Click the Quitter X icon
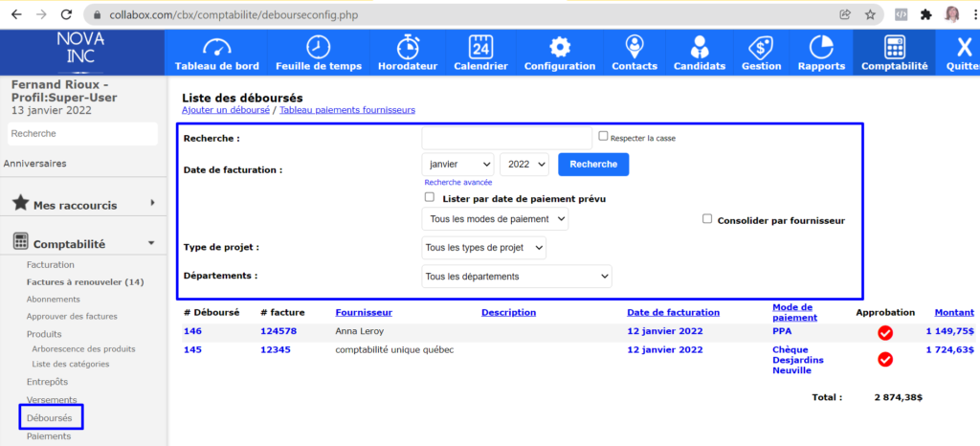This screenshot has height=446, width=980. pos(964,48)
